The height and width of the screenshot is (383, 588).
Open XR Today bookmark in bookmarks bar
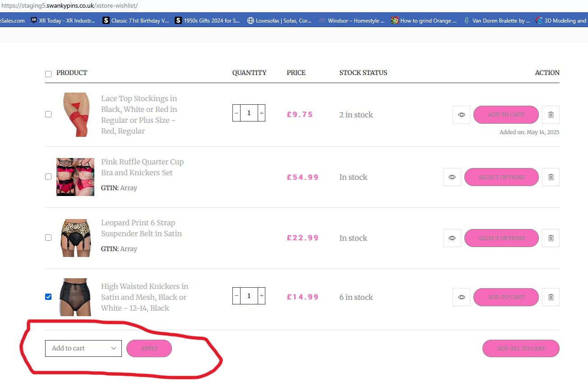[x=63, y=20]
